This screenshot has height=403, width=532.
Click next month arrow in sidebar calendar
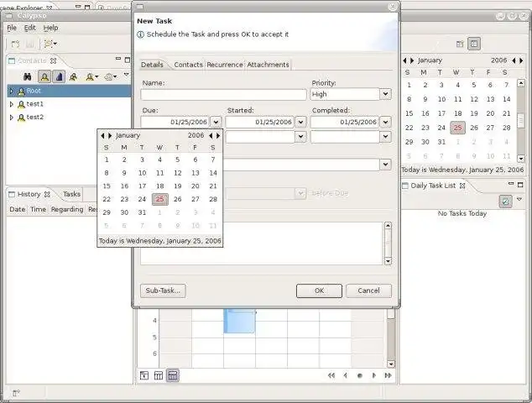pos(412,60)
